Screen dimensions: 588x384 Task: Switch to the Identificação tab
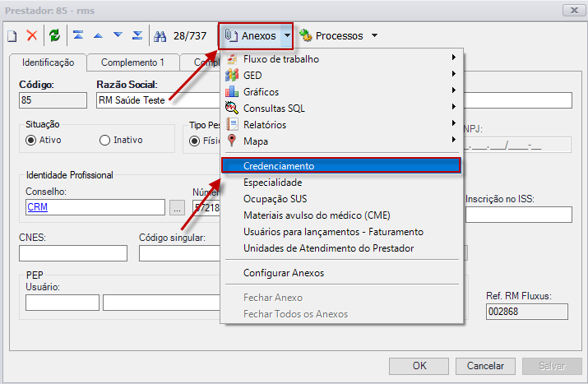tap(48, 62)
